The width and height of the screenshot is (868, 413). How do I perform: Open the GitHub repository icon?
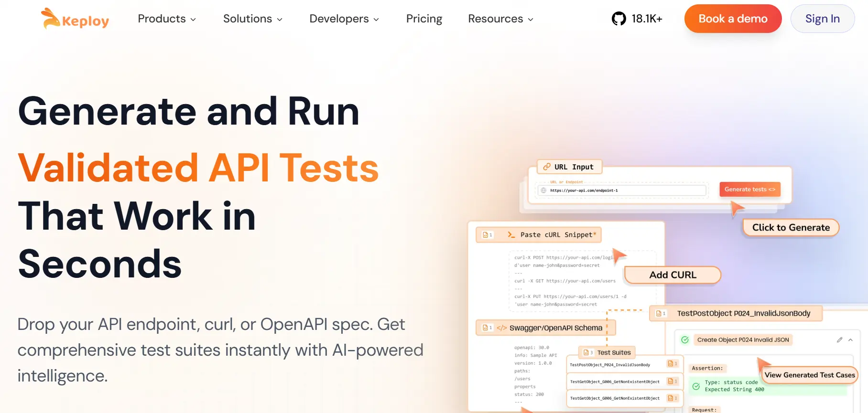(x=619, y=19)
